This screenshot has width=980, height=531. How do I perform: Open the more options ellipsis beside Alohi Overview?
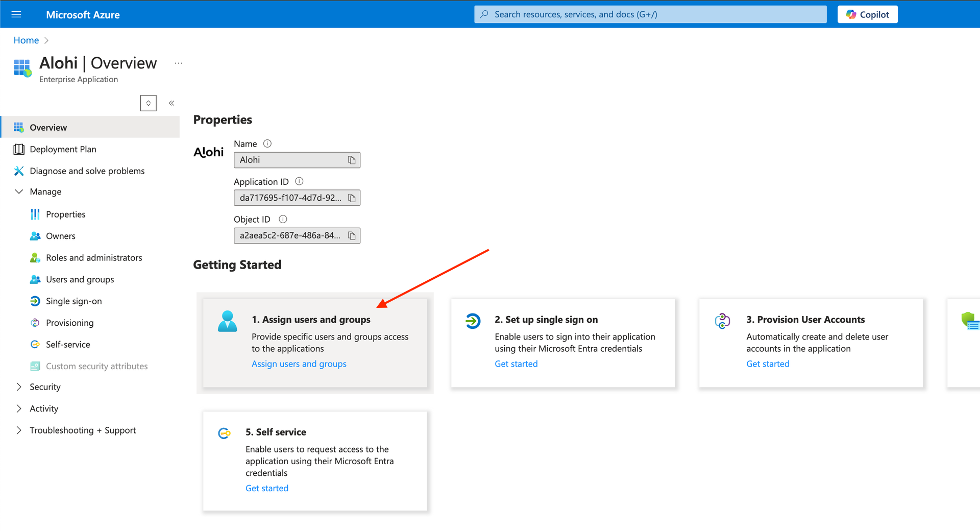click(x=178, y=63)
